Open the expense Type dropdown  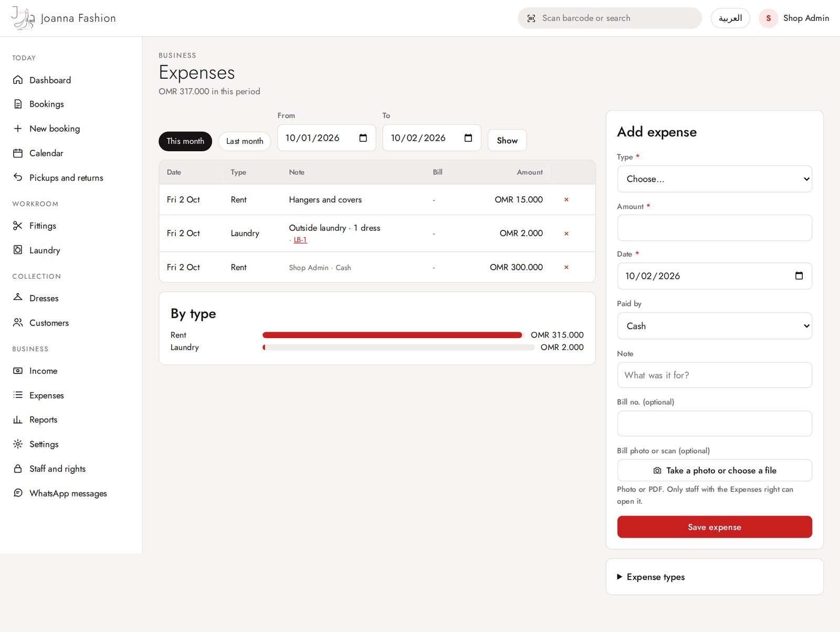(x=715, y=179)
